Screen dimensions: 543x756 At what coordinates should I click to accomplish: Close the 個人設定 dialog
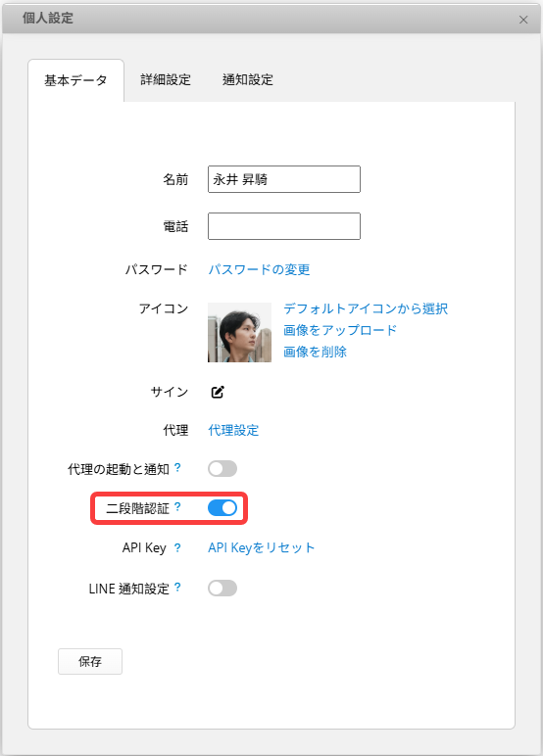(x=523, y=20)
